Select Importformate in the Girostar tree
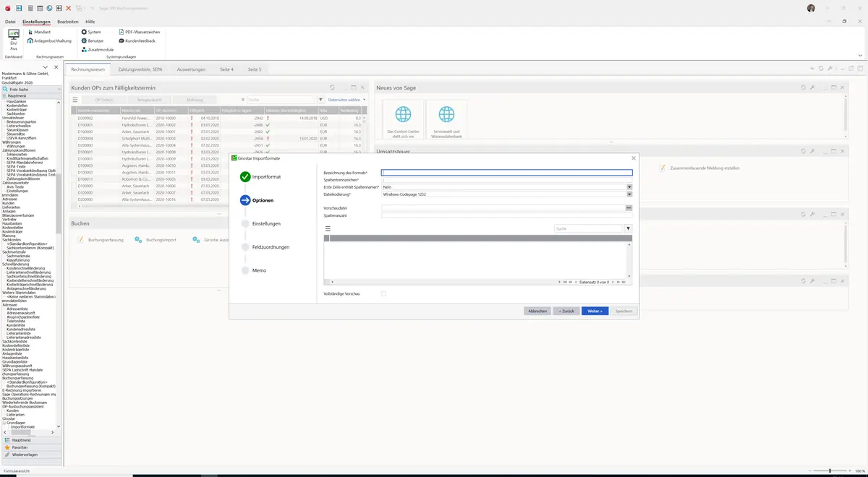 (22, 426)
